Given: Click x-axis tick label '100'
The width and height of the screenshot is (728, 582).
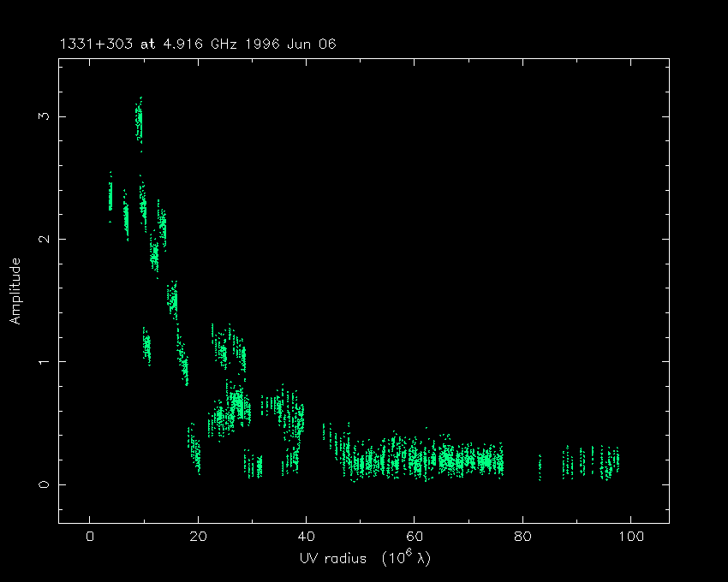Looking at the screenshot, I should point(630,537).
